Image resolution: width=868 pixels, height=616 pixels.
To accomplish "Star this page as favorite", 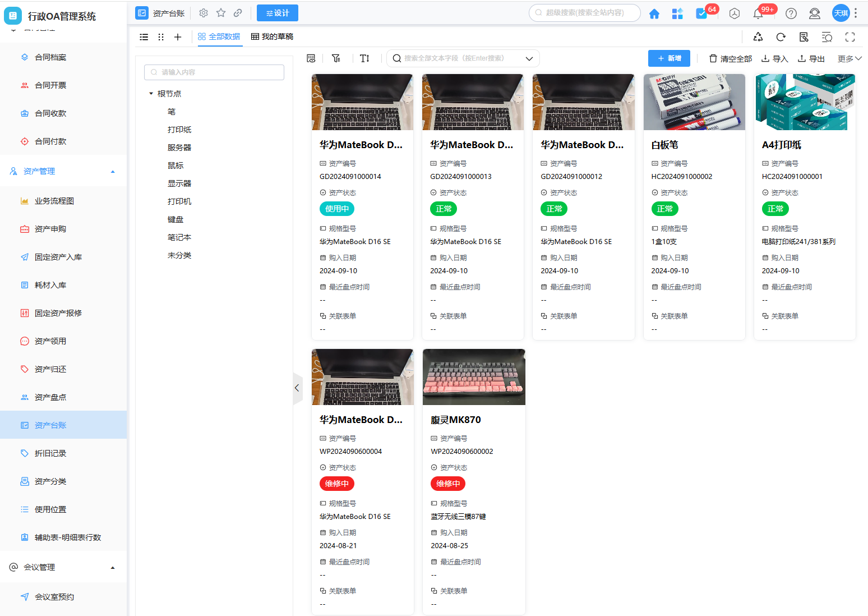I will pos(221,13).
